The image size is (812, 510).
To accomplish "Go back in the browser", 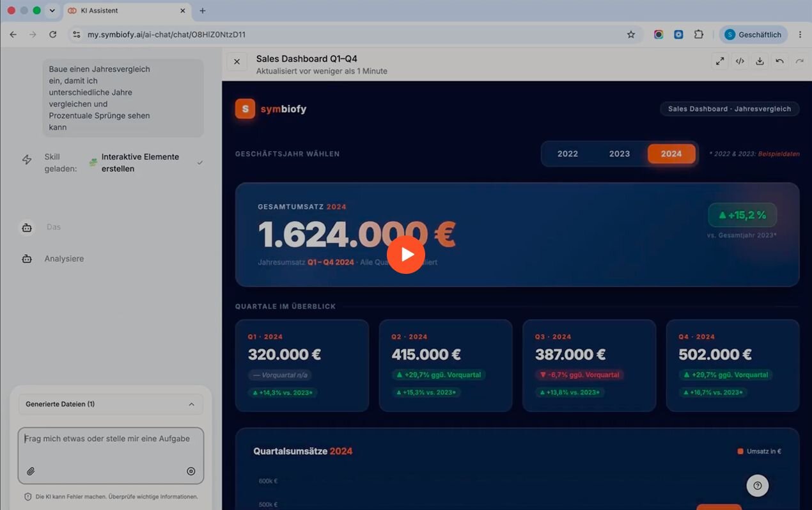I will [x=13, y=35].
